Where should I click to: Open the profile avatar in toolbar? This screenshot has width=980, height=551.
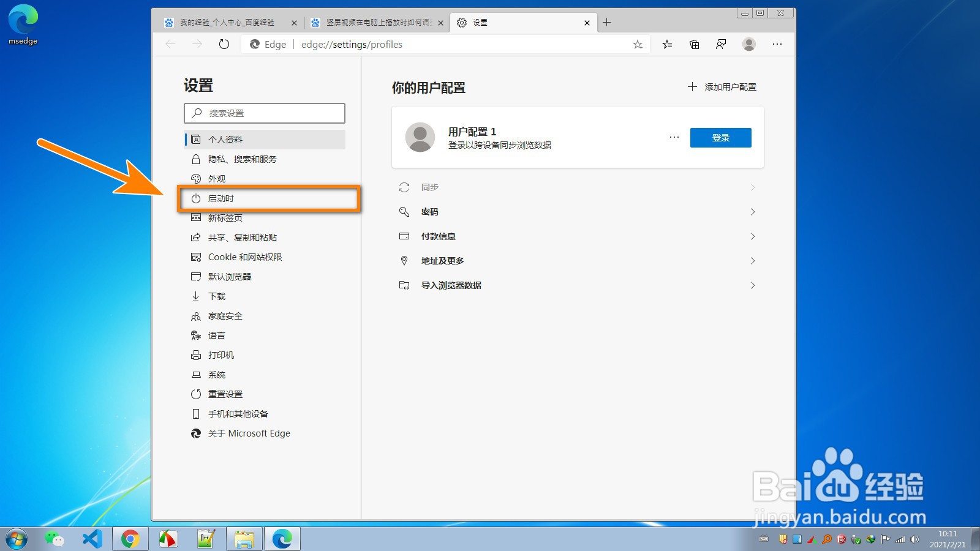748,44
